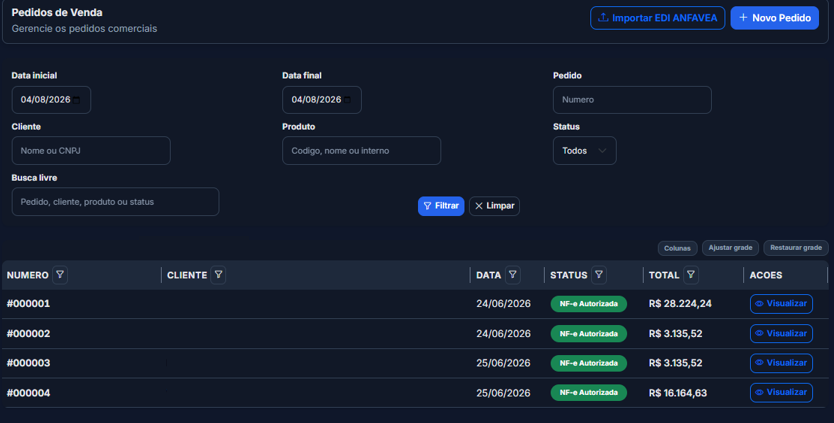Click the Data inicial date field
This screenshot has height=423, width=834.
(x=51, y=100)
